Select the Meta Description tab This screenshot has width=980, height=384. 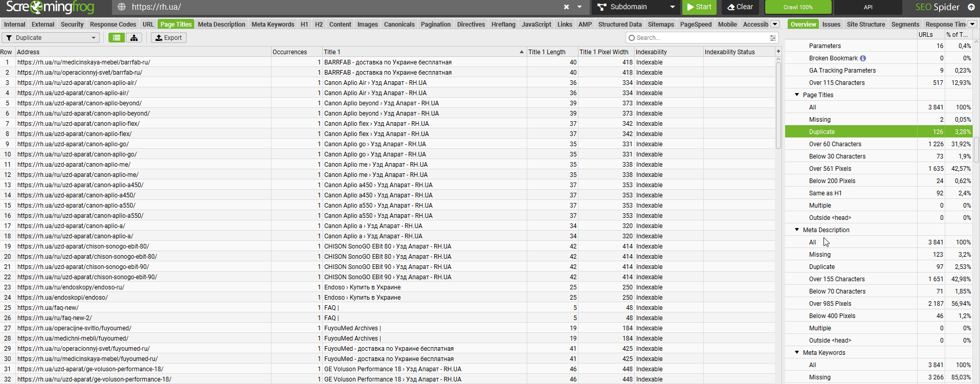(x=221, y=25)
